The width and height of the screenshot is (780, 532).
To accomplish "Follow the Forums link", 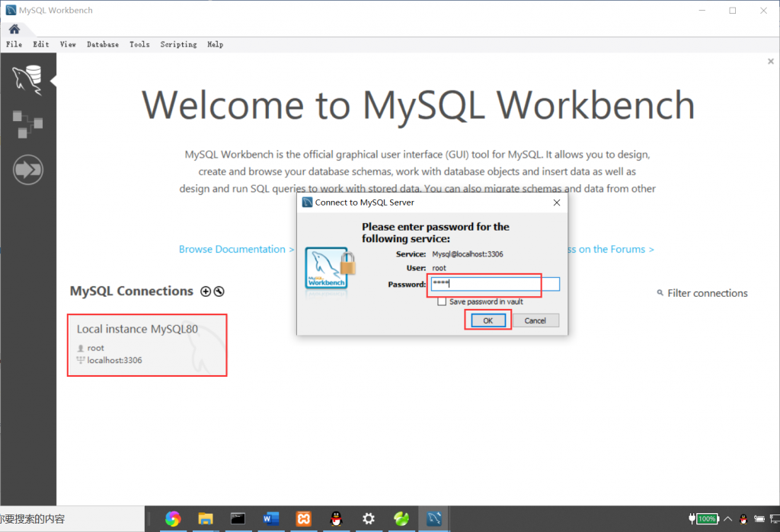I will pos(611,249).
